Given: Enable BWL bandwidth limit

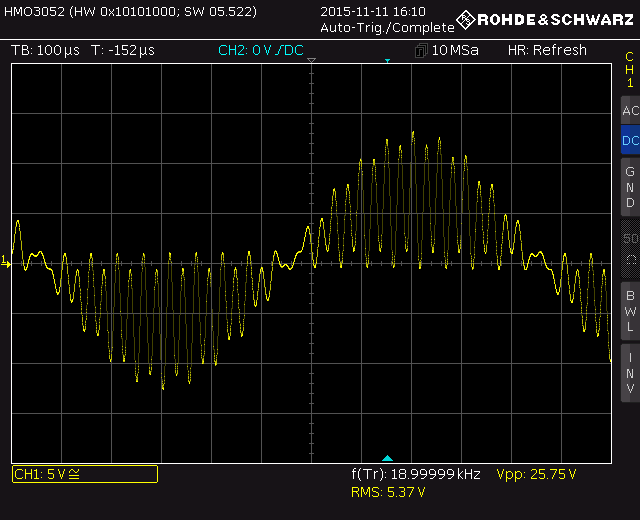Looking at the screenshot, I should click(629, 310).
